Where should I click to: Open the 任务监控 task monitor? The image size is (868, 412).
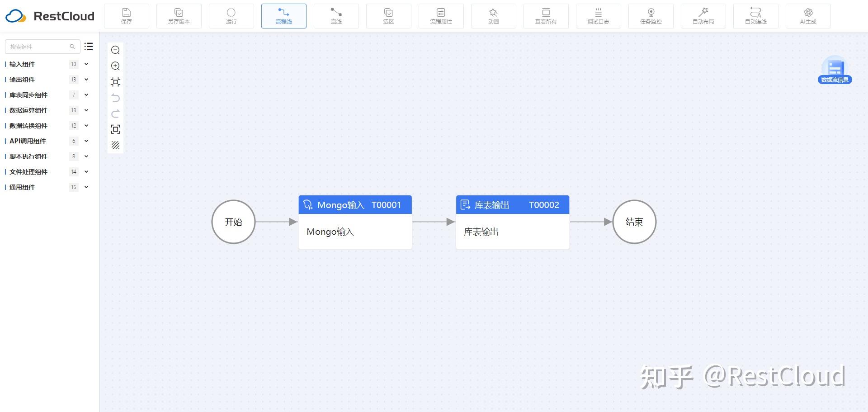[x=651, y=15]
